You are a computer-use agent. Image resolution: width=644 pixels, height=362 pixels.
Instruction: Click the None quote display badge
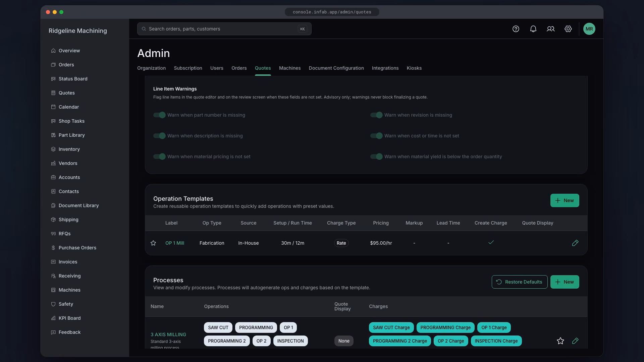point(344,341)
